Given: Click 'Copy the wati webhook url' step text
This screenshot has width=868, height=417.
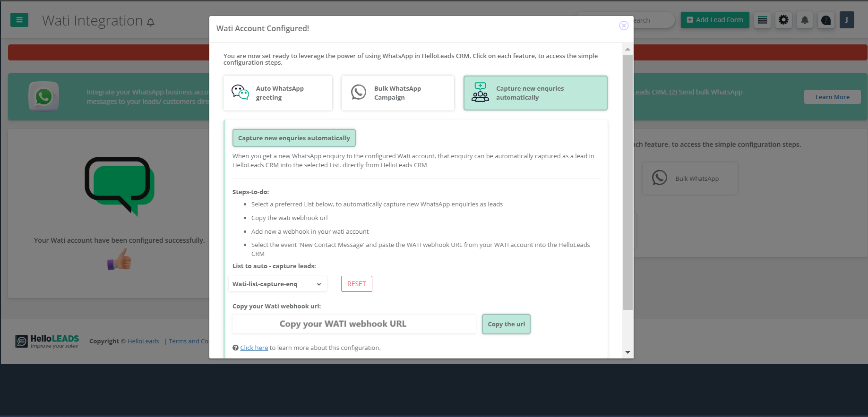Looking at the screenshot, I should [x=289, y=218].
